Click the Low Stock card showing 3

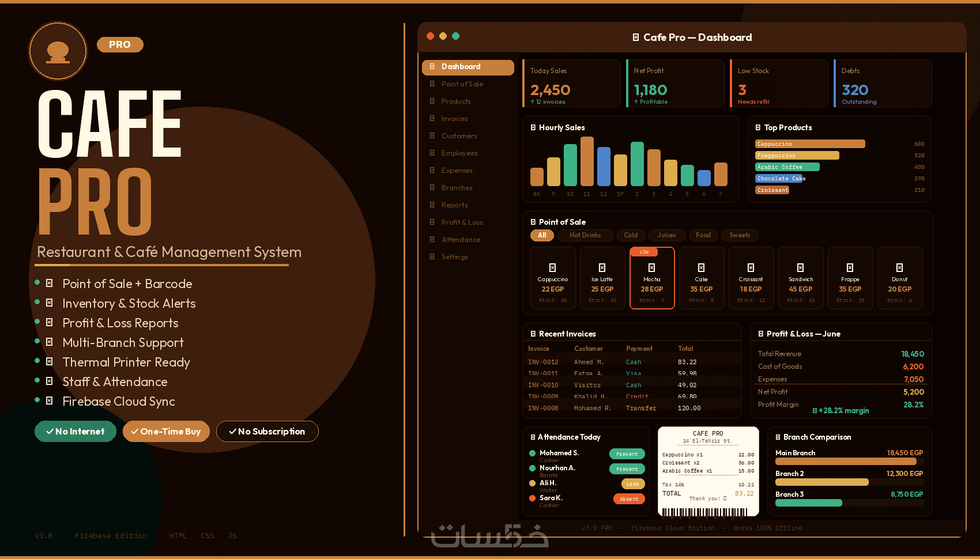click(x=779, y=84)
